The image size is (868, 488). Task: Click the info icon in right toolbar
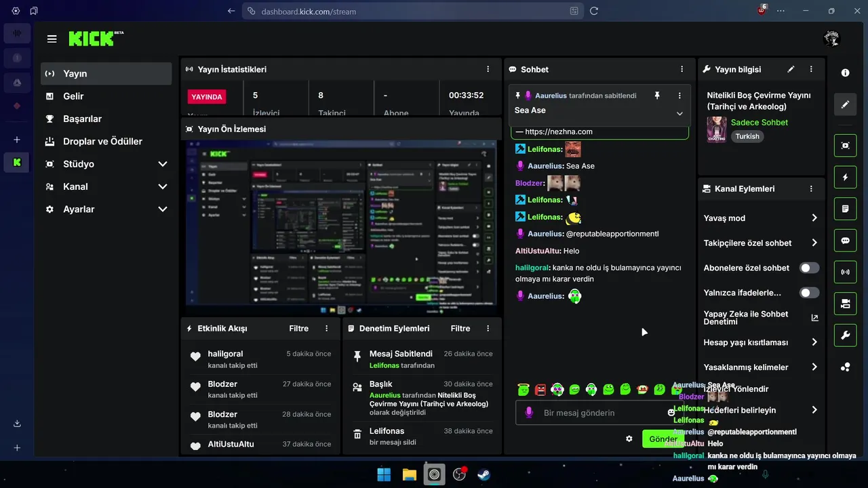click(x=845, y=73)
